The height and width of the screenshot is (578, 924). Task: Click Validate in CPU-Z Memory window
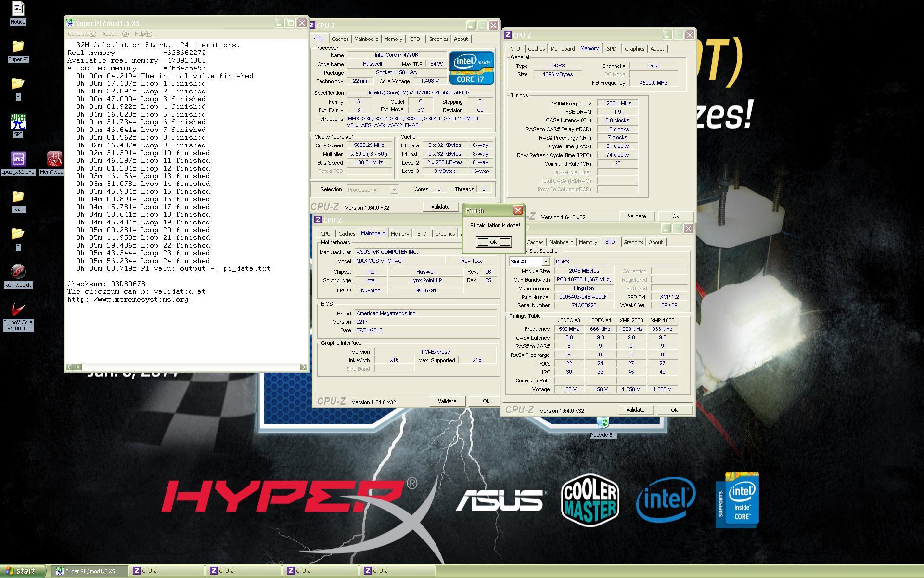(x=636, y=216)
